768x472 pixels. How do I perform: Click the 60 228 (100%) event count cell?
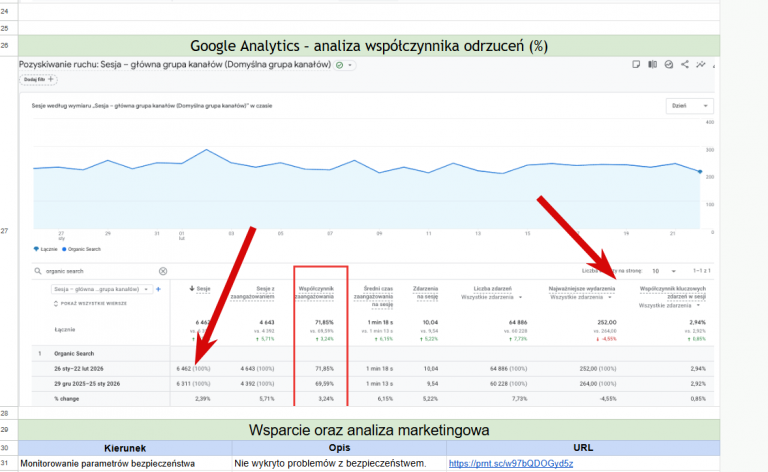[509, 384]
